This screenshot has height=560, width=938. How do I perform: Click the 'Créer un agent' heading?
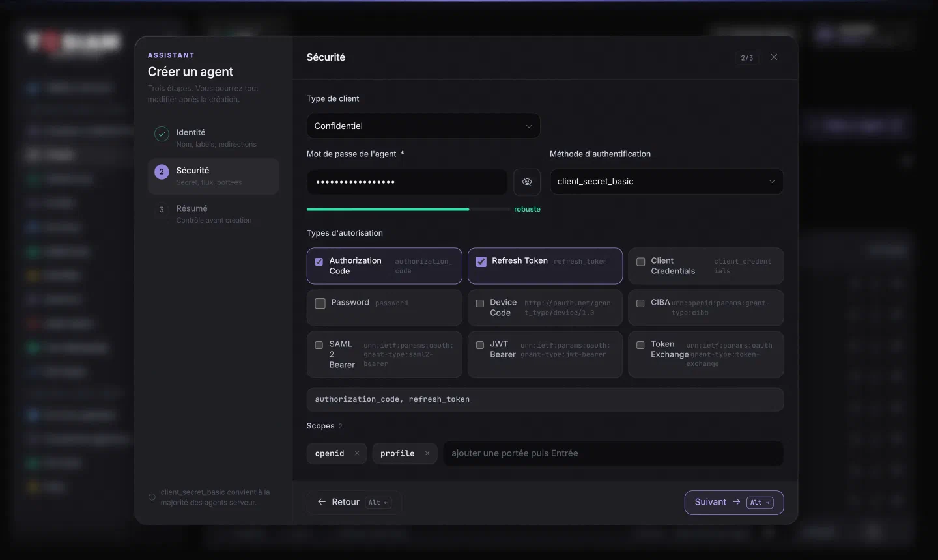pos(190,72)
